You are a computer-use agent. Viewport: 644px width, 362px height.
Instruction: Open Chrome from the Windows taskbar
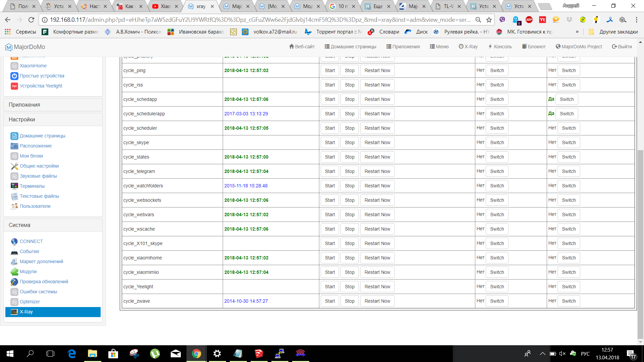(x=196, y=354)
